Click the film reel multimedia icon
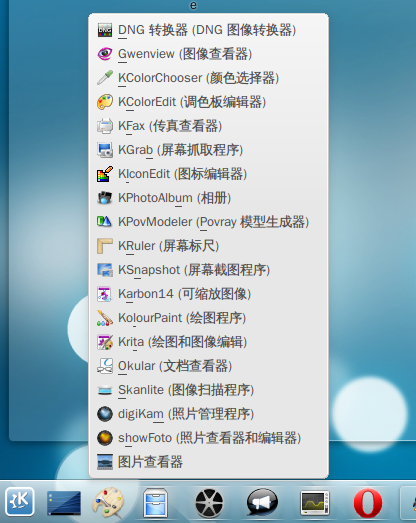Viewport: 416px width, 523px height. pyautogui.click(x=209, y=503)
